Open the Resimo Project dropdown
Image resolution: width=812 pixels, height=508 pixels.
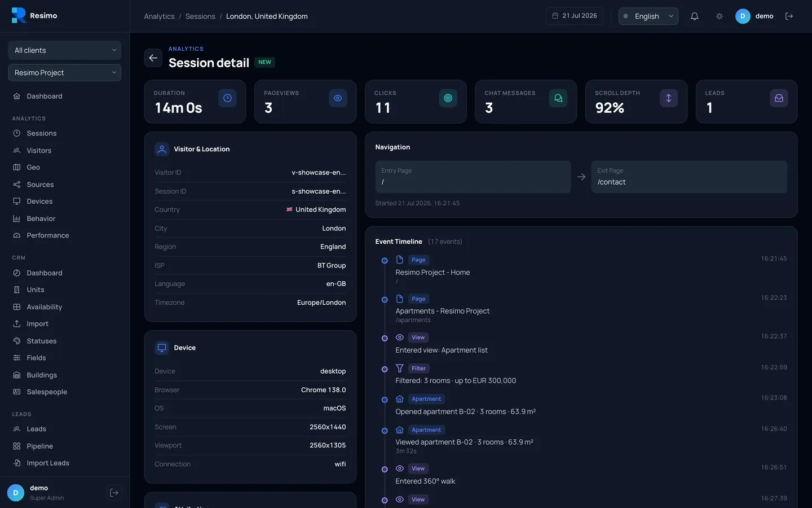coord(65,73)
